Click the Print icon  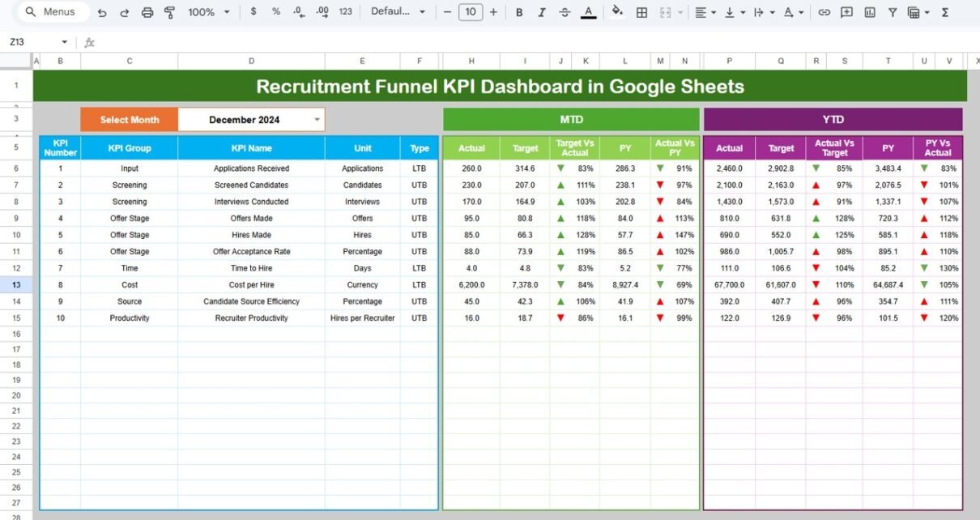(x=147, y=12)
